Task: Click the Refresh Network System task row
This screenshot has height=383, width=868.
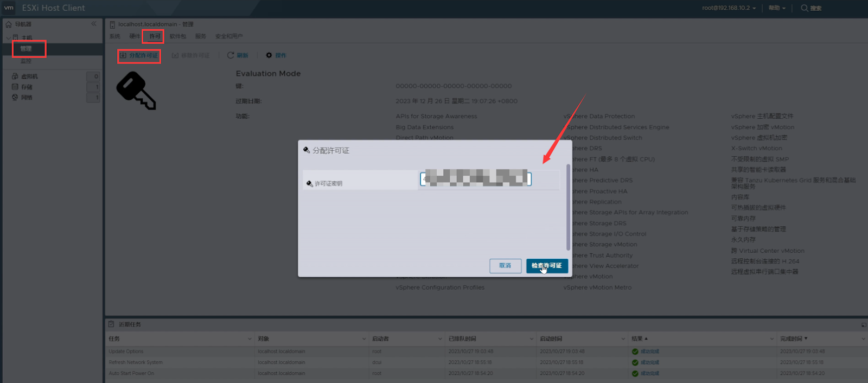Action: tap(486, 362)
